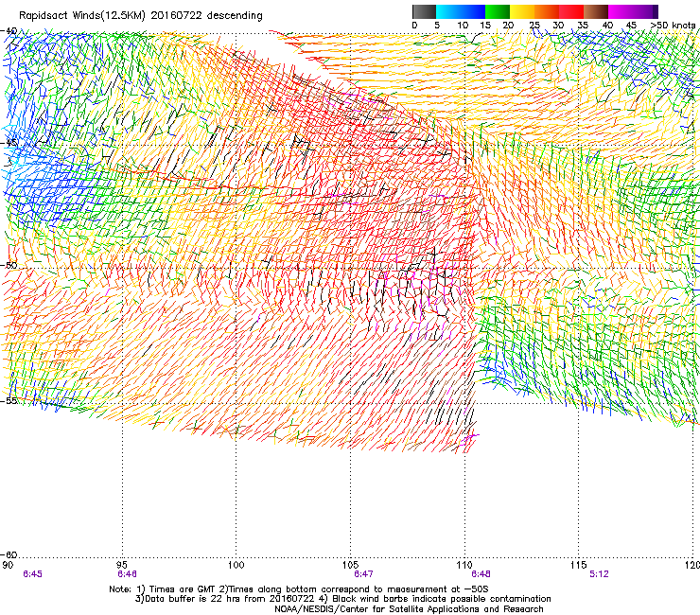Click the blue 5-15 knots legend segment

point(461,11)
